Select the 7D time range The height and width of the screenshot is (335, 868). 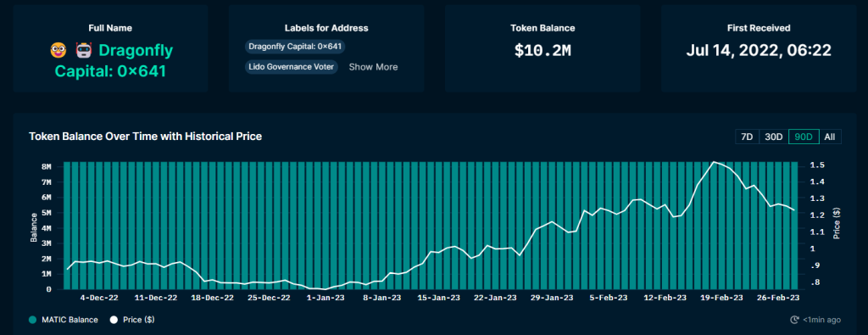747,137
